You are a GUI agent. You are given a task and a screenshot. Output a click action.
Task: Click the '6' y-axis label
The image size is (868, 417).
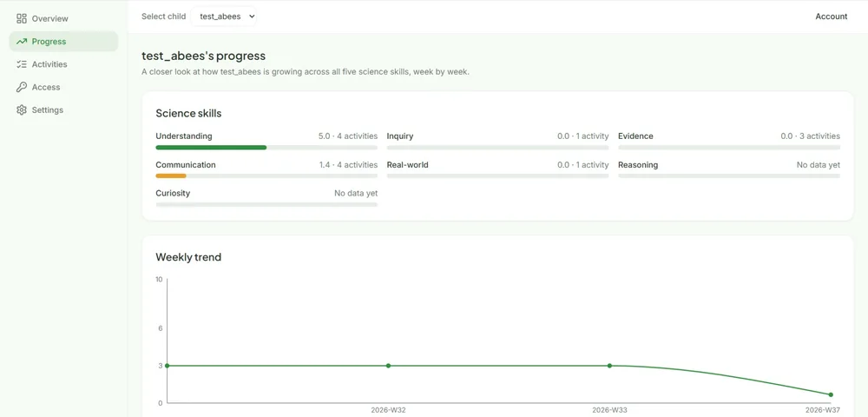click(x=161, y=328)
